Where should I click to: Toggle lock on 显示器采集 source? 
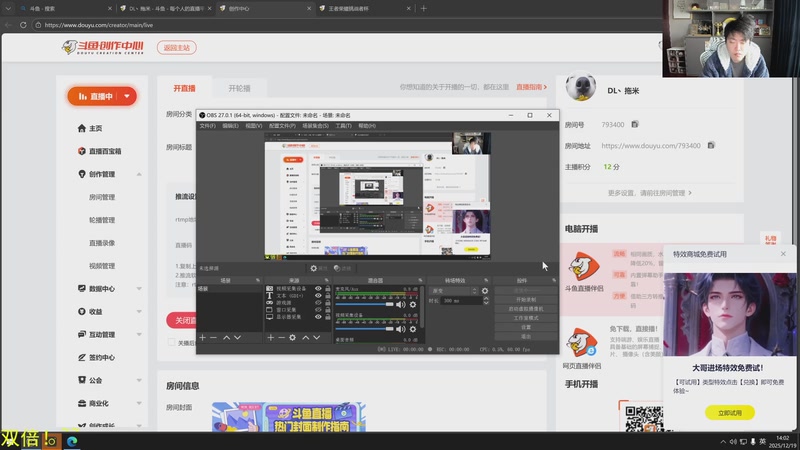(x=328, y=317)
